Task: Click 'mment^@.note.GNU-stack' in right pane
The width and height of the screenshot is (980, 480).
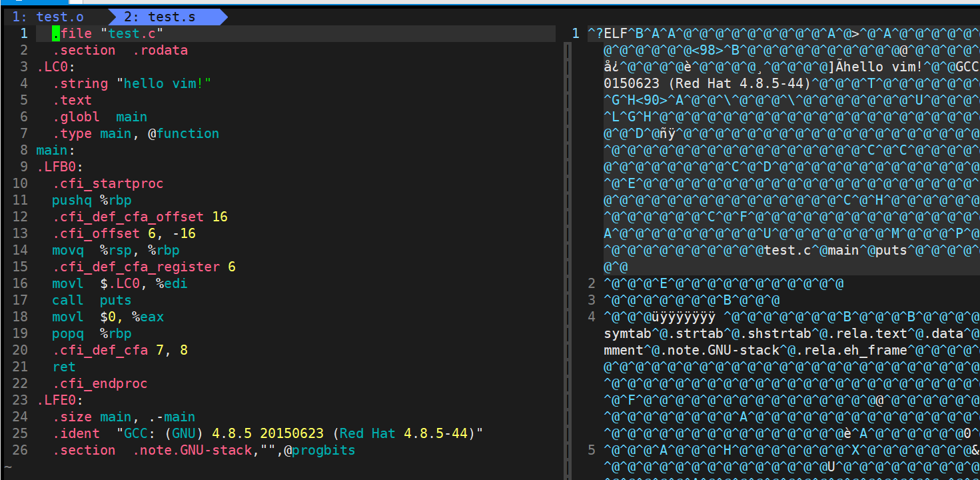Action: (x=692, y=350)
